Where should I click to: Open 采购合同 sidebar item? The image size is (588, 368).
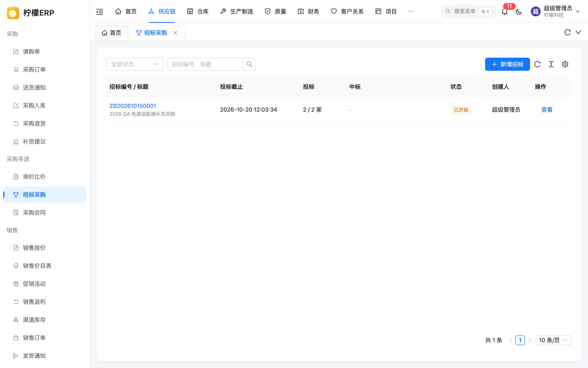(x=45, y=213)
